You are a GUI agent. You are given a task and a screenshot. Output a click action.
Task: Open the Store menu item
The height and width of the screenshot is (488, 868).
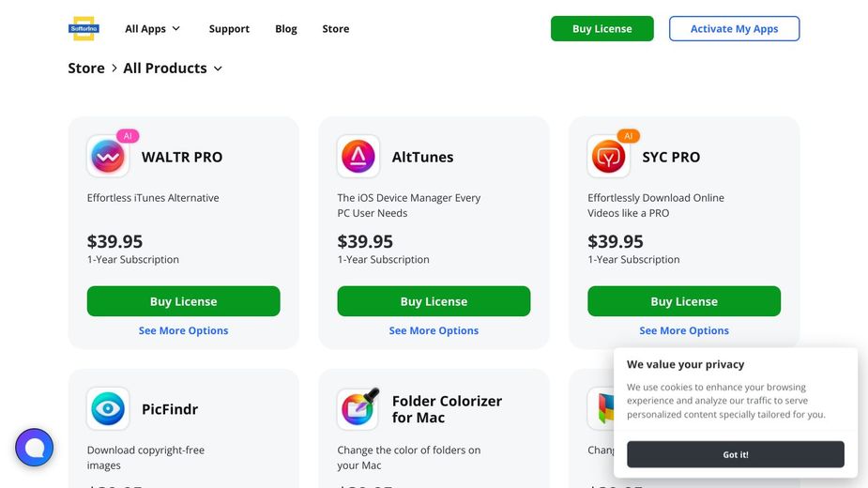coord(335,29)
